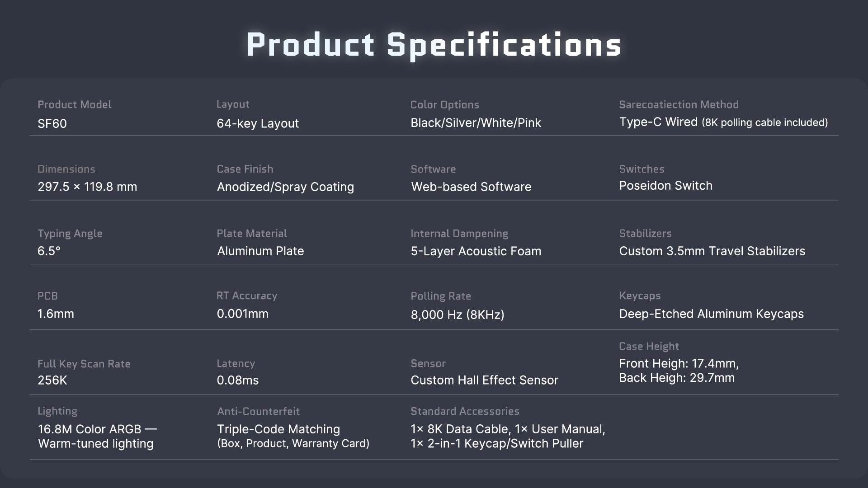Click Custom 3.5mm Travel Stabilizers text
Screen dimensions: 868x488
click(x=712, y=251)
